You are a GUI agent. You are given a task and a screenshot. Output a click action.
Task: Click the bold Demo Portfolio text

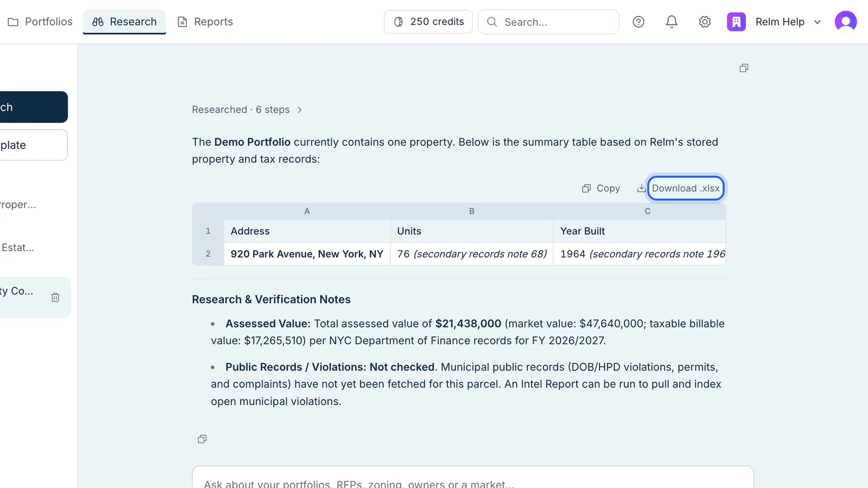click(x=252, y=142)
